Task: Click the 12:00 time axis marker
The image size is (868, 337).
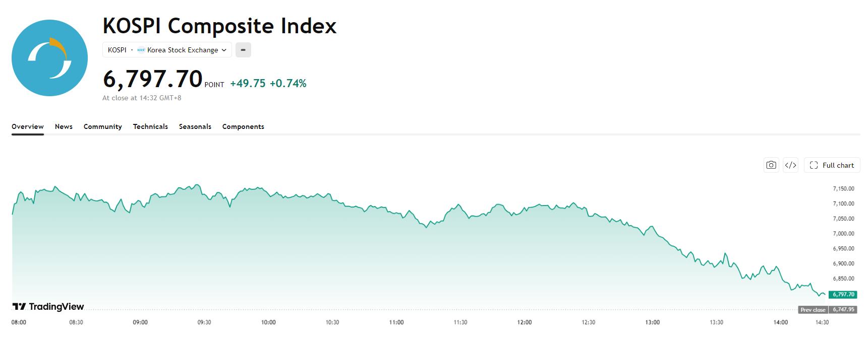Action: tap(525, 322)
